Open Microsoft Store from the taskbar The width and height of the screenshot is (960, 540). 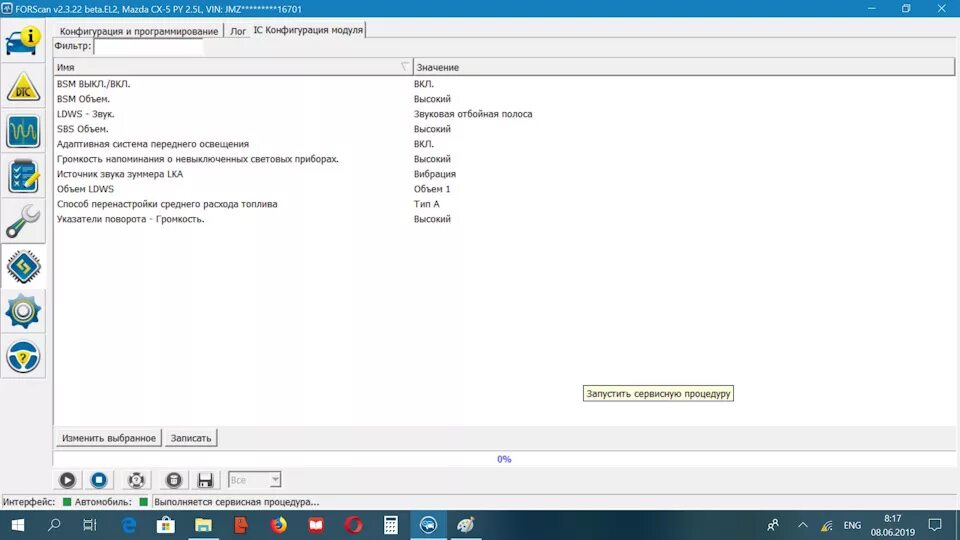coord(166,525)
